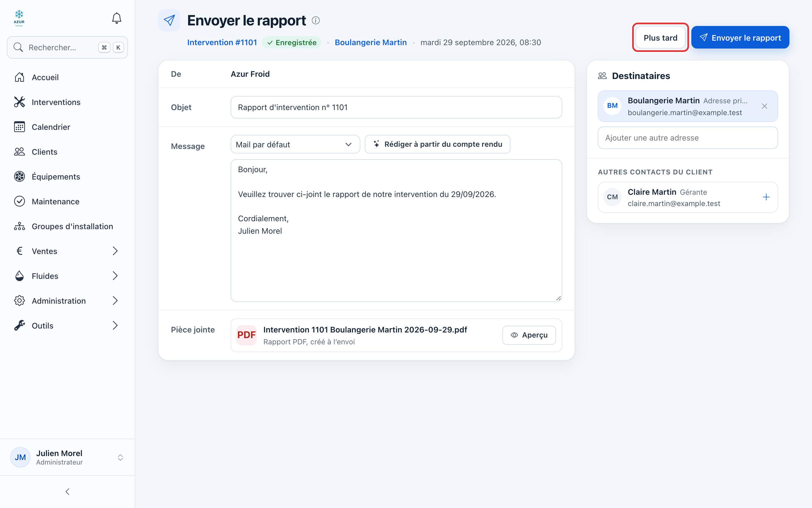Focus the Rechercher search field
812x508 pixels.
67,47
